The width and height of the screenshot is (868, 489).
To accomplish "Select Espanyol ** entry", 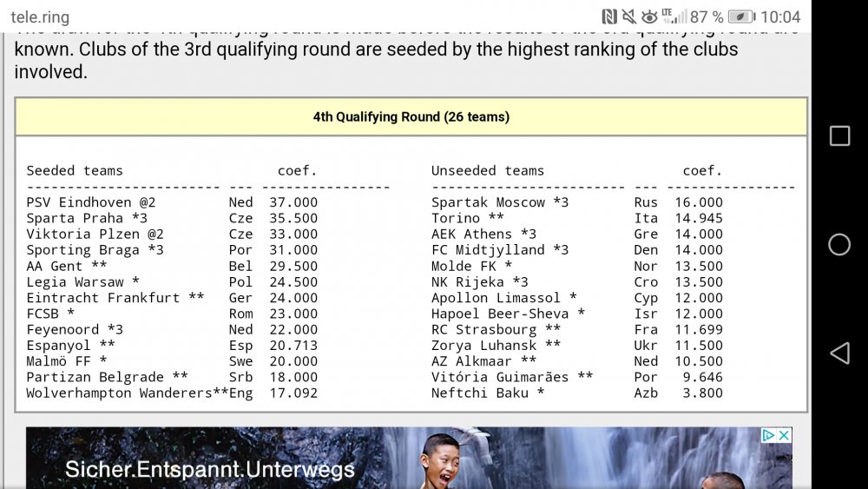I will pos(71,345).
